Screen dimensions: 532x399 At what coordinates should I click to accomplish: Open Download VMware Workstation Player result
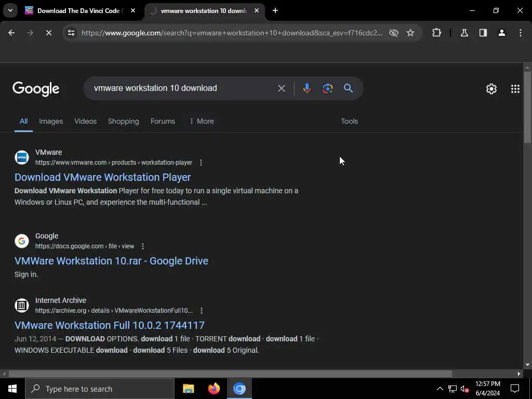(x=103, y=177)
